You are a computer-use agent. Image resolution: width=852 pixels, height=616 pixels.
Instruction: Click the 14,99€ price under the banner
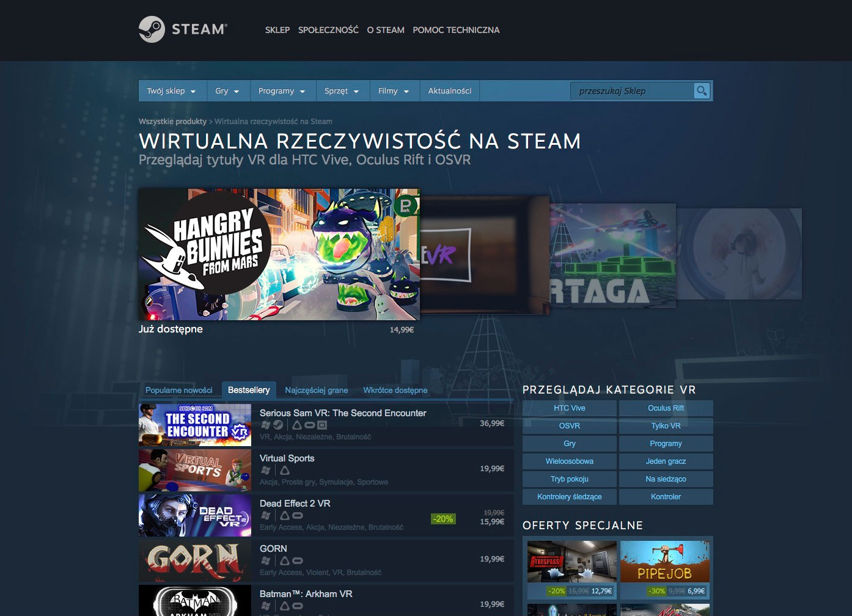(402, 330)
